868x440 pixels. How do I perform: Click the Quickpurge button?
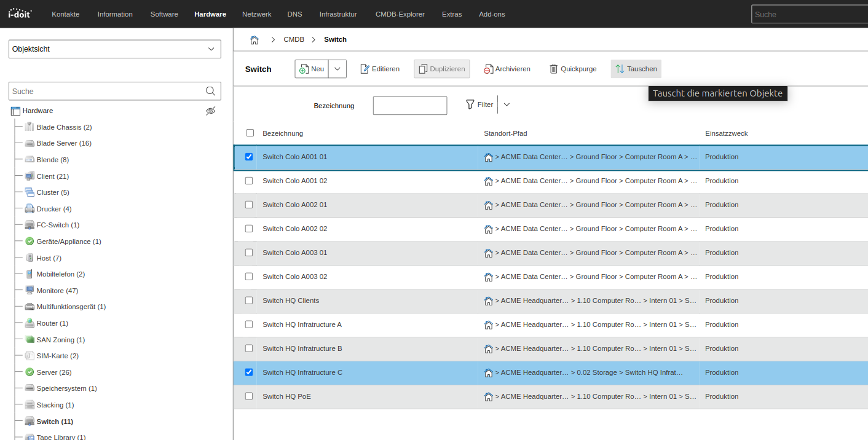[573, 69]
